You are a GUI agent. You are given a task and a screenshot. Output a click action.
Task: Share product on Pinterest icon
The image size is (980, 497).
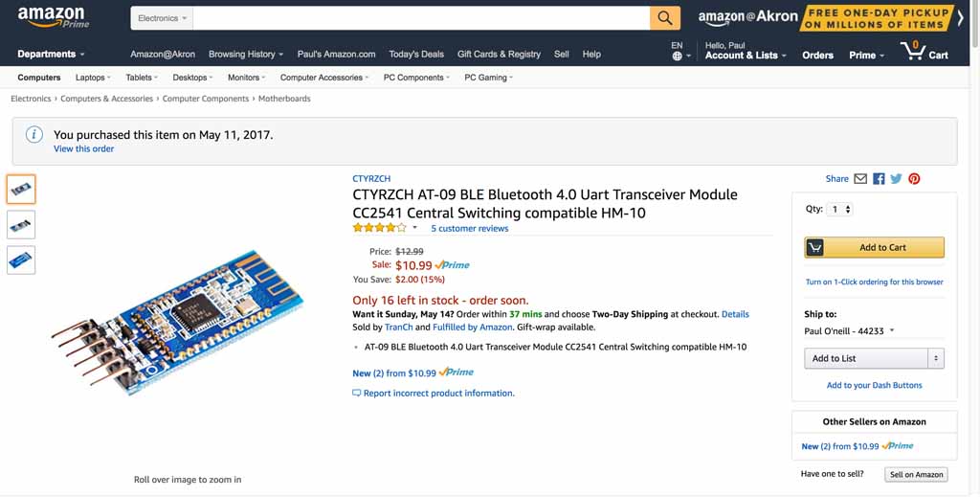coord(914,179)
